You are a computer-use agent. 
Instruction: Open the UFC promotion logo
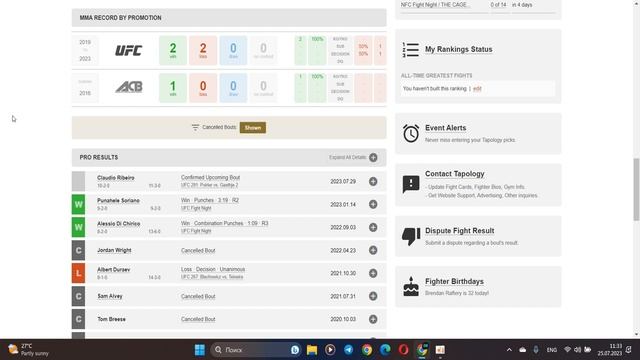tap(129, 51)
